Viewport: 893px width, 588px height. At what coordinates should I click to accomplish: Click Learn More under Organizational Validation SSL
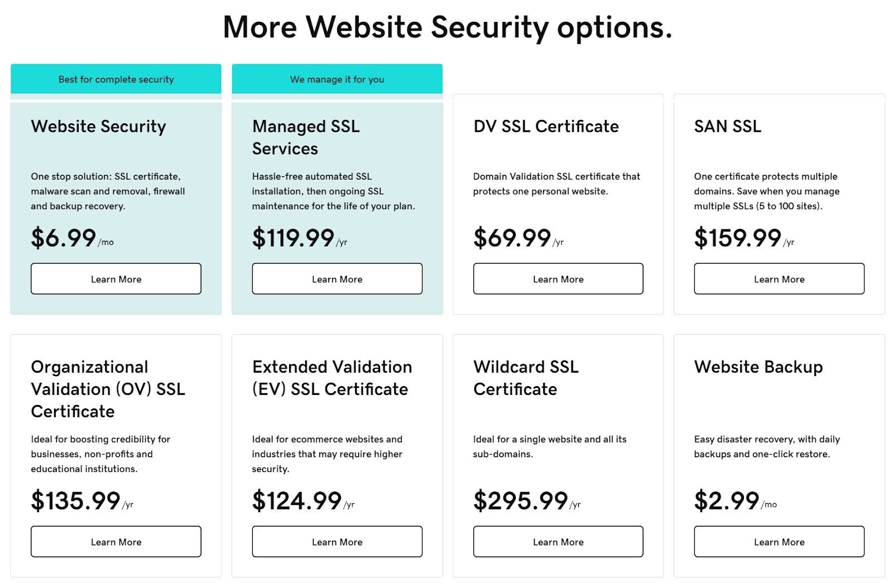pyautogui.click(x=116, y=542)
